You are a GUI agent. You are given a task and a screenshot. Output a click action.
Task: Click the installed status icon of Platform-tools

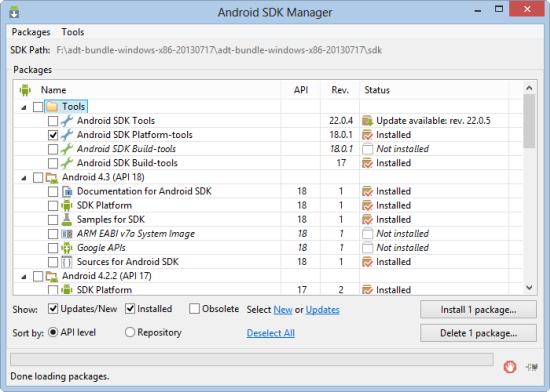tap(367, 135)
